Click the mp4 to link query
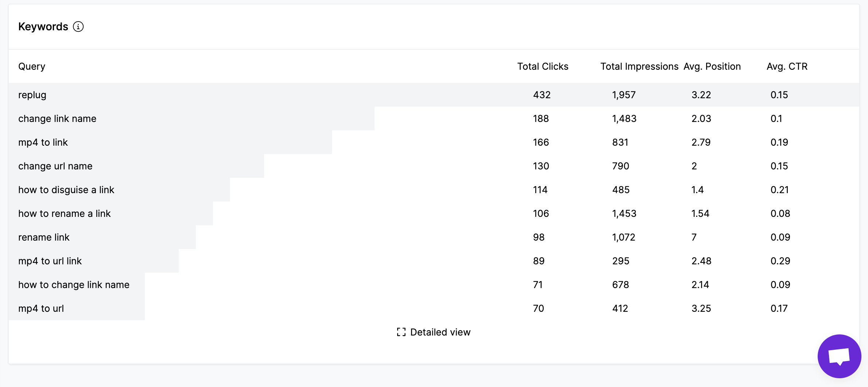The height and width of the screenshot is (387, 868). pos(43,142)
